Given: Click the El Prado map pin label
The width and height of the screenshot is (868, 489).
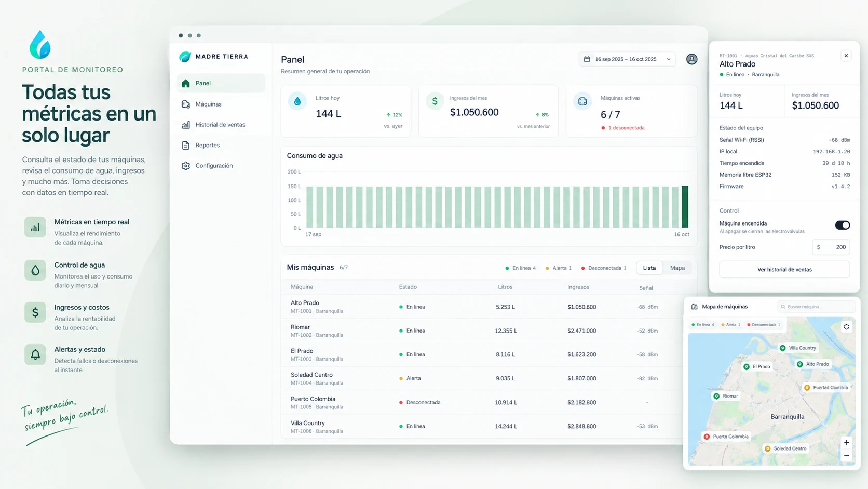Looking at the screenshot, I should click(762, 367).
